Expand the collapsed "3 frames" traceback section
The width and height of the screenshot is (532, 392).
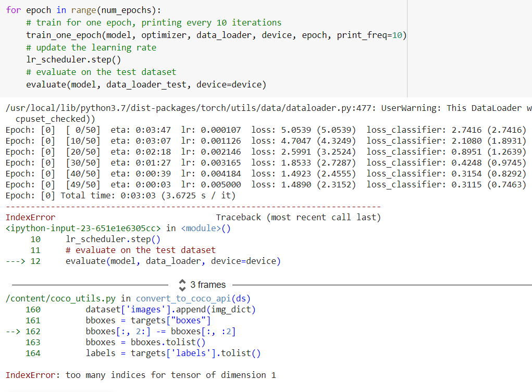pos(208,285)
